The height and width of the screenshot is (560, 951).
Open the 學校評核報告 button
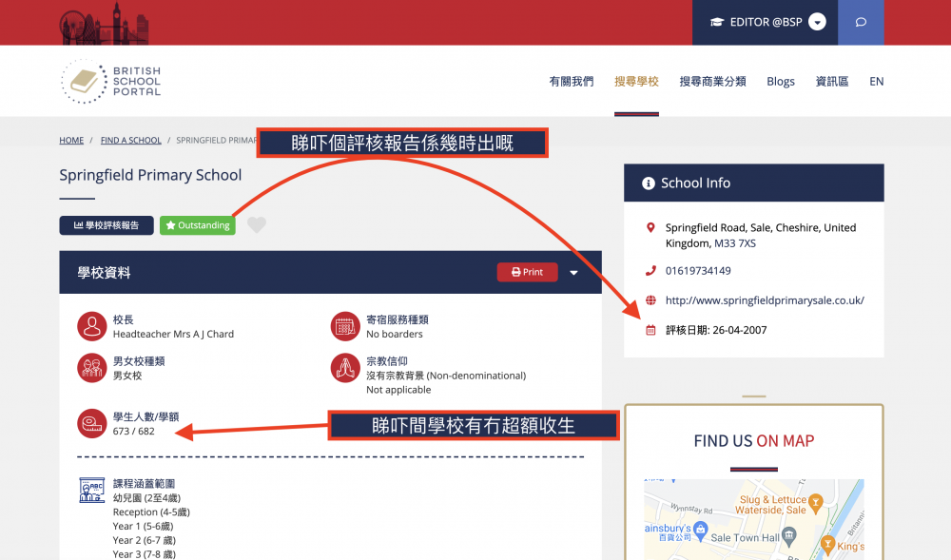tap(107, 224)
